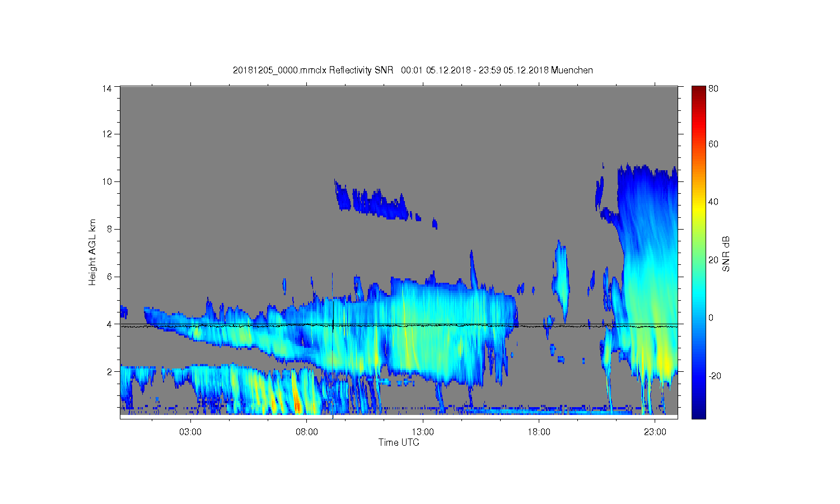840x504 pixels.
Task: Click the 23:00 time tick label
Action: pyautogui.click(x=655, y=432)
